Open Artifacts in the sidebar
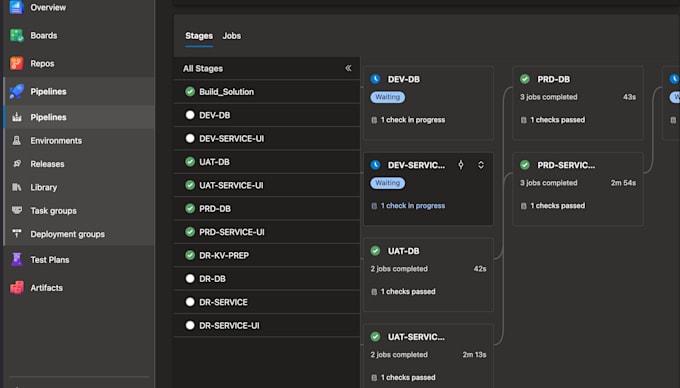 [x=46, y=288]
